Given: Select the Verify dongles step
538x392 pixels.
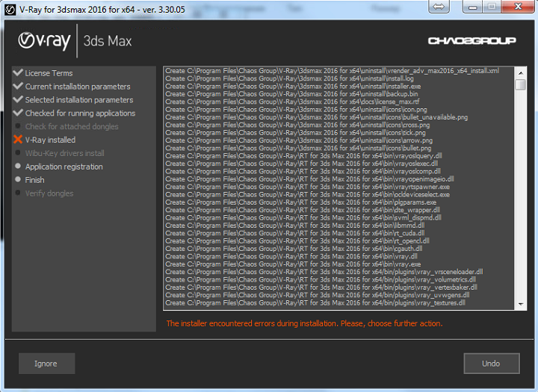Looking at the screenshot, I should point(49,193).
